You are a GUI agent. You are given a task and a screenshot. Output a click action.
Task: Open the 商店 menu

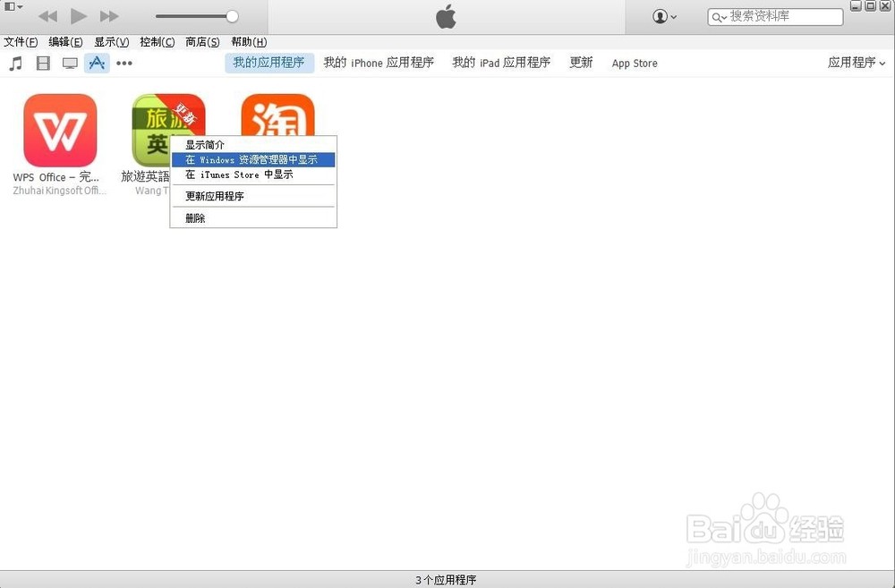pos(201,41)
